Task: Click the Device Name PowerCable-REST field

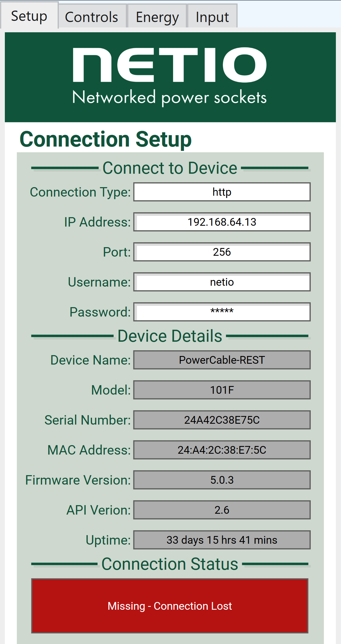Action: pyautogui.click(x=222, y=360)
